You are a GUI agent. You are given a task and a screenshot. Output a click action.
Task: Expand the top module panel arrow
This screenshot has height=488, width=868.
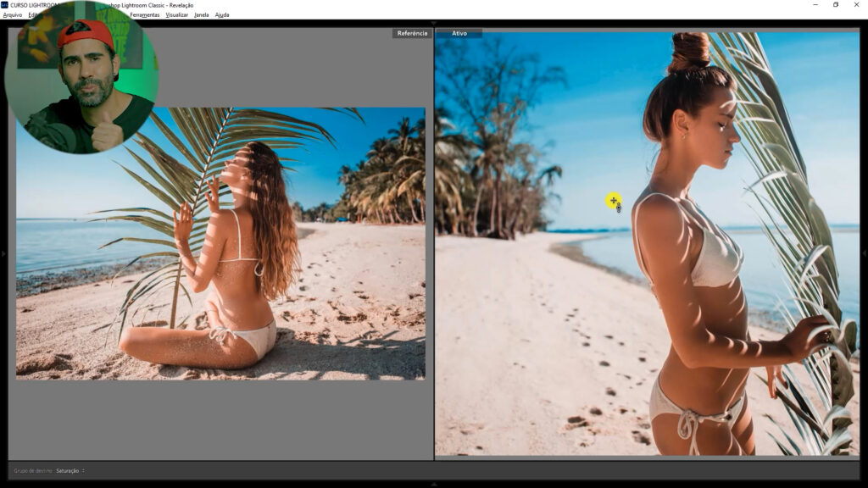click(434, 23)
